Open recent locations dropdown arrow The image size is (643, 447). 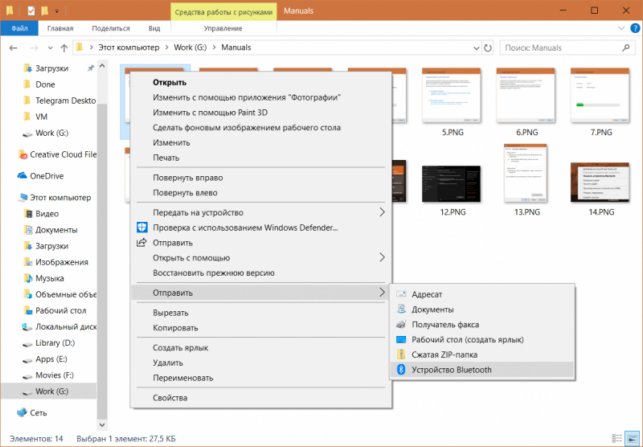coord(50,48)
